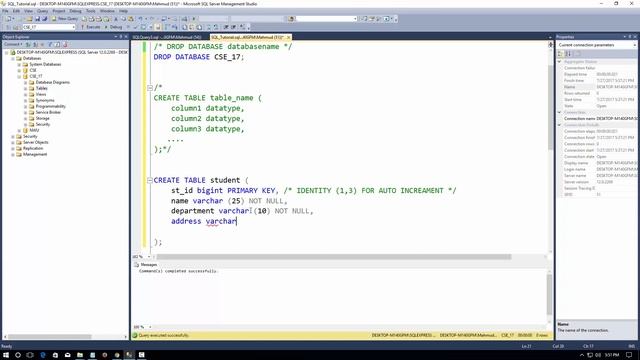
Task: Click the Open File folder icon
Action: click(x=29, y=19)
